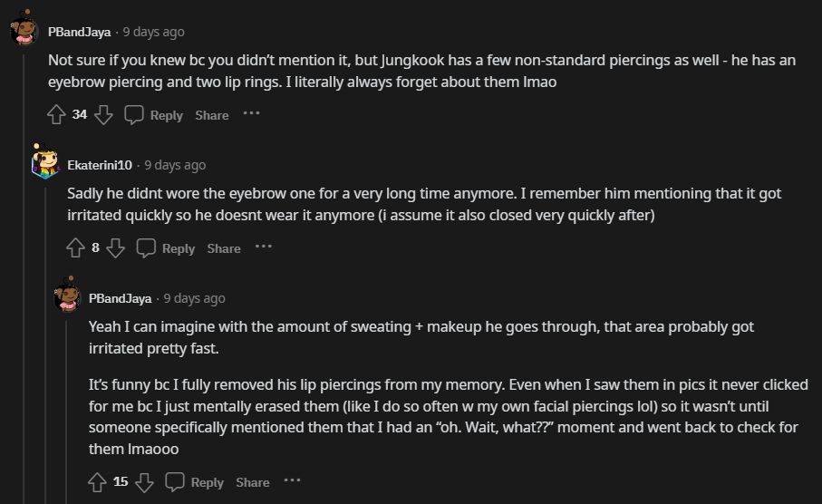This screenshot has height=504, width=822.
Task: Click reply bubble icon under the 15-point comment
Action: pos(175,482)
